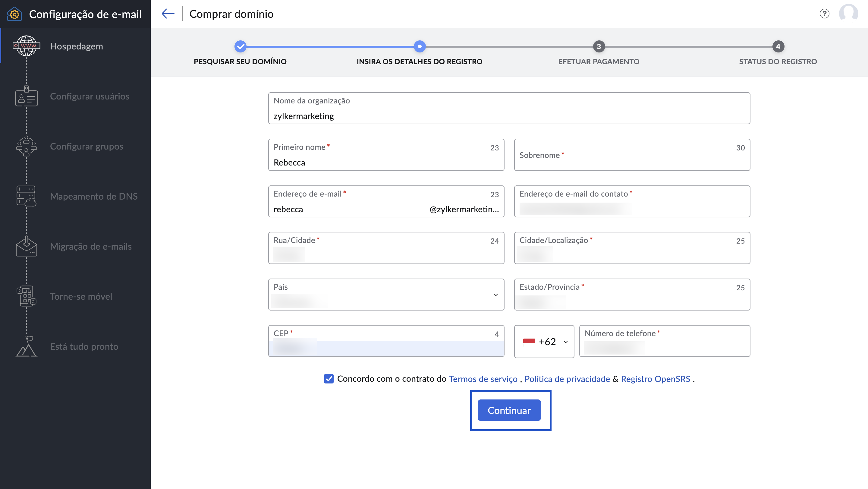Image resolution: width=868 pixels, height=489 pixels.
Task: Click the INSIRA OS DETALHES DO REGISTRO label
Action: pyautogui.click(x=420, y=61)
